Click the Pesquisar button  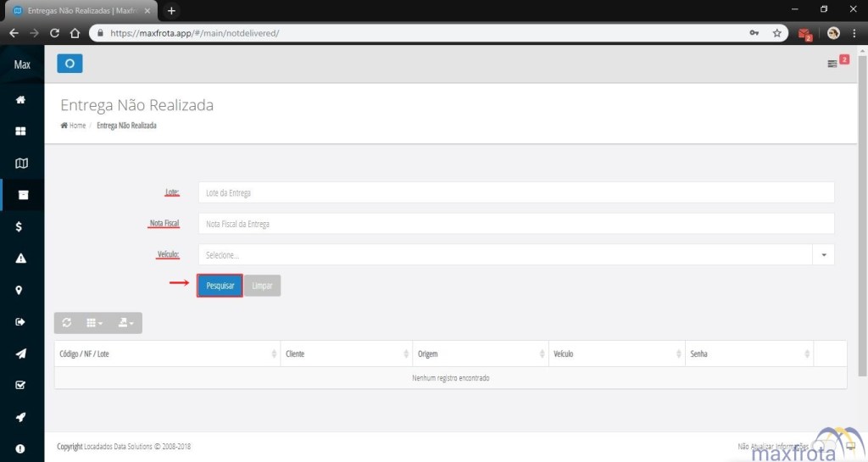(220, 286)
